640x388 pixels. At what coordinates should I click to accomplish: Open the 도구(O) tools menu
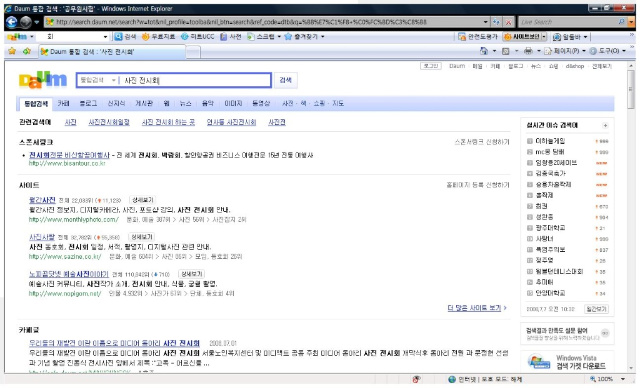click(x=607, y=51)
